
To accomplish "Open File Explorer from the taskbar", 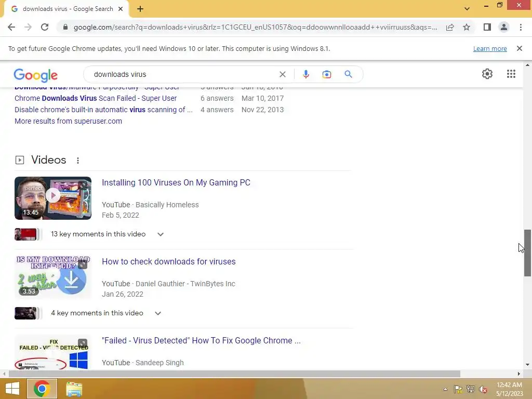I will [74, 389].
